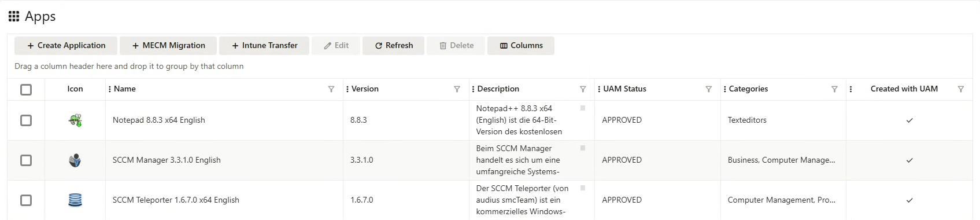
Task: Expand the SCCM Manager description text
Action: tap(583, 148)
